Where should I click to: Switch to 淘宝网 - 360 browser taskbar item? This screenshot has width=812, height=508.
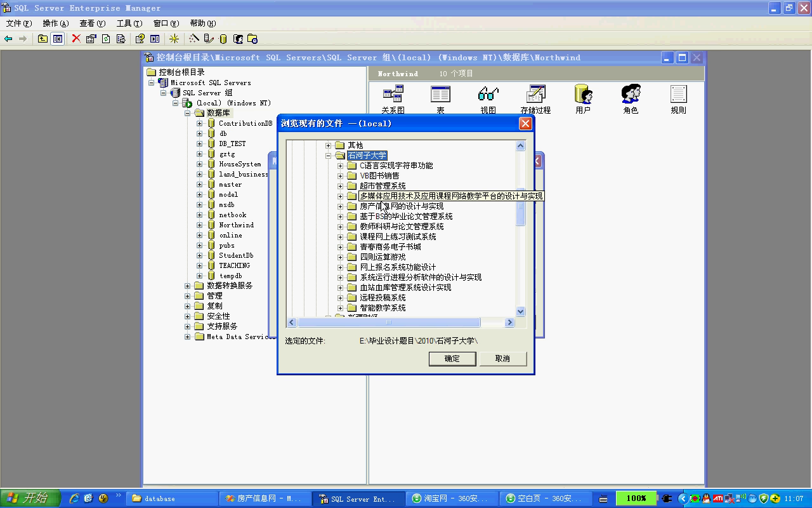(x=454, y=498)
